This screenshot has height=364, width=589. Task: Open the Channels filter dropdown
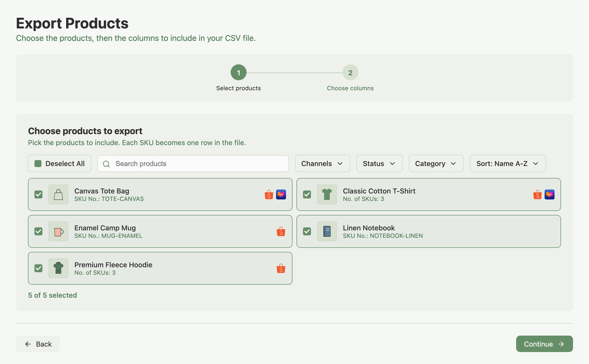point(322,164)
